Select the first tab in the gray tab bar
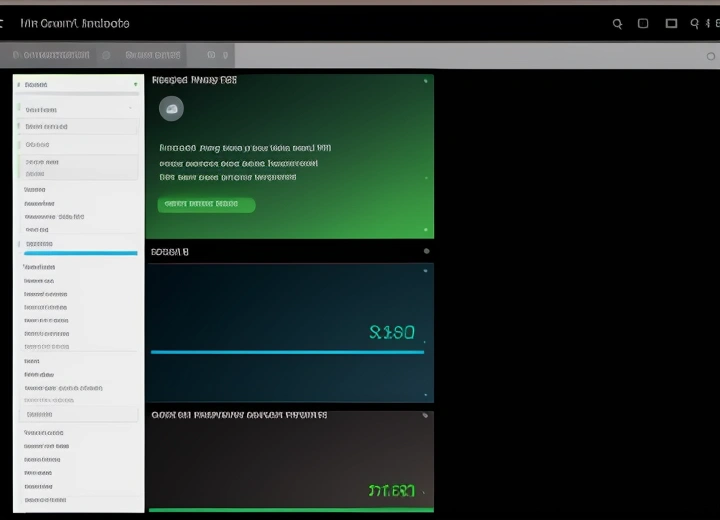The height and width of the screenshot is (520, 720). (x=55, y=55)
